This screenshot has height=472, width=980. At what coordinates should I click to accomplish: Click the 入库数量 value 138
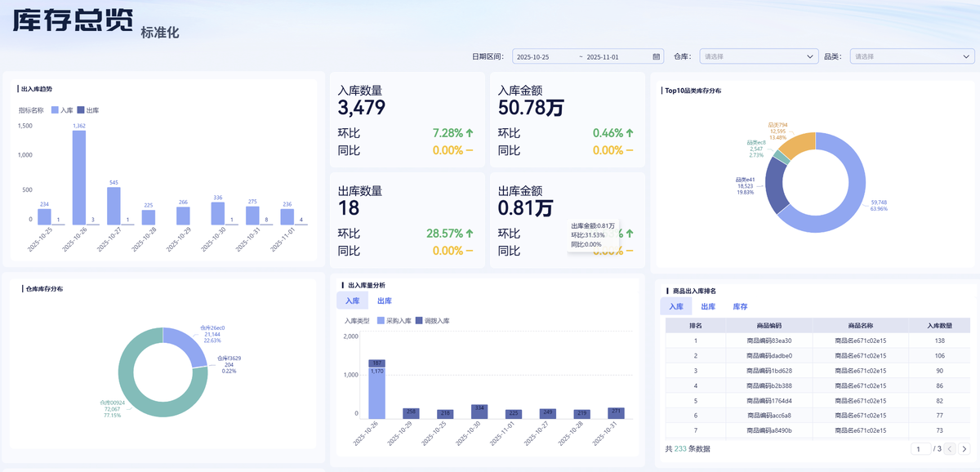coord(939,341)
